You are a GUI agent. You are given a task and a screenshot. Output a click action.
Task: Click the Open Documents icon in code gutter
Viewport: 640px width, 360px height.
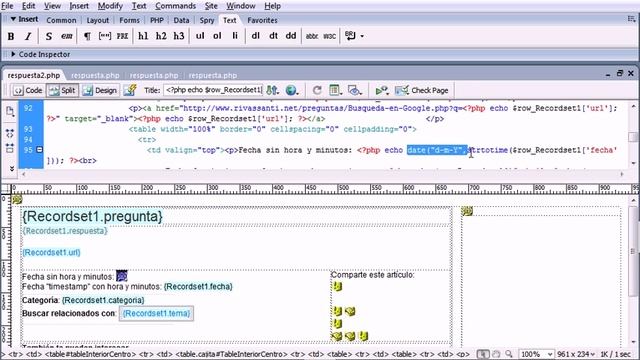[x=10, y=111]
